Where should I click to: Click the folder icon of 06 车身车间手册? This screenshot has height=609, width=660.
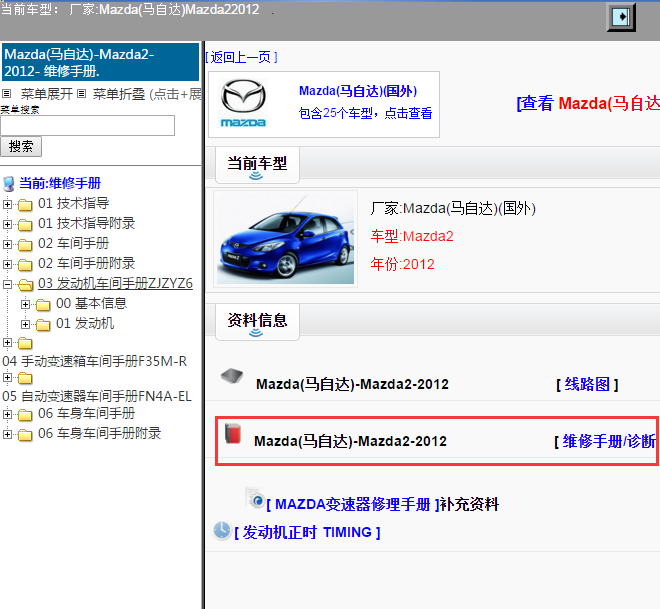(25, 415)
